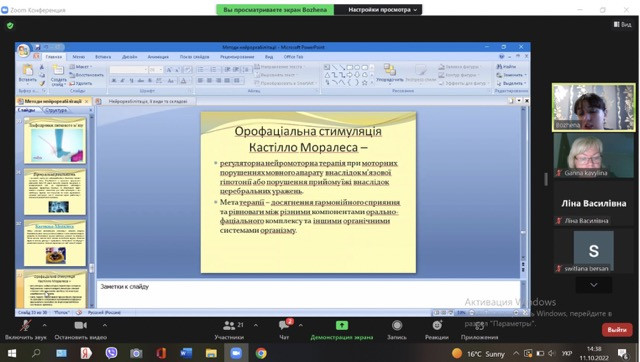Click the green Демонстрация экрана share icon
Screen dimensions: 640x362
[342, 325]
